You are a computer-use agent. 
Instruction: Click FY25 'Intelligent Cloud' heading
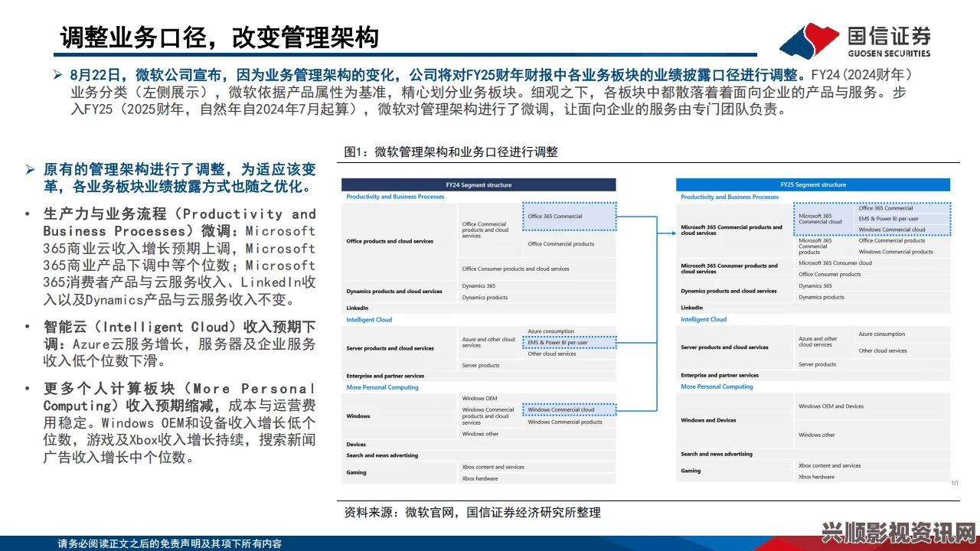(x=704, y=319)
